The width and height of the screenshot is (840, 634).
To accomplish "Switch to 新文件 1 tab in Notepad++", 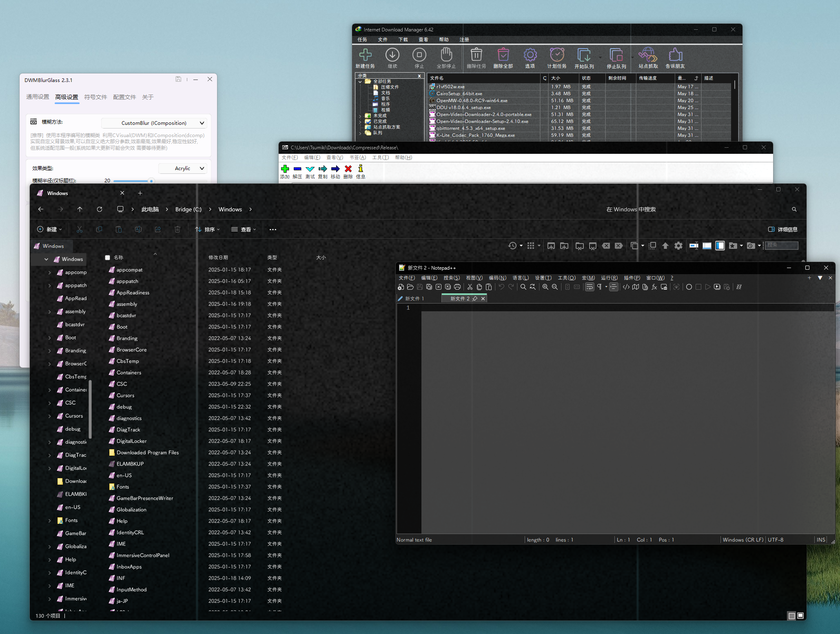I will 414,299.
